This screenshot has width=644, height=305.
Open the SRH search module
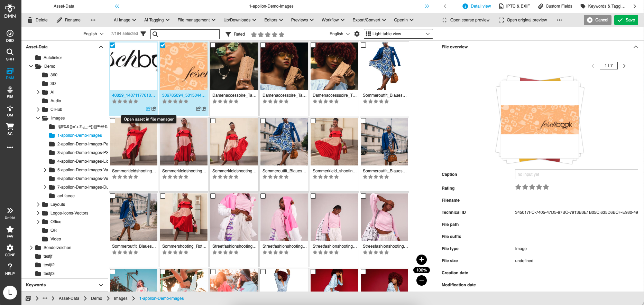coord(10,55)
